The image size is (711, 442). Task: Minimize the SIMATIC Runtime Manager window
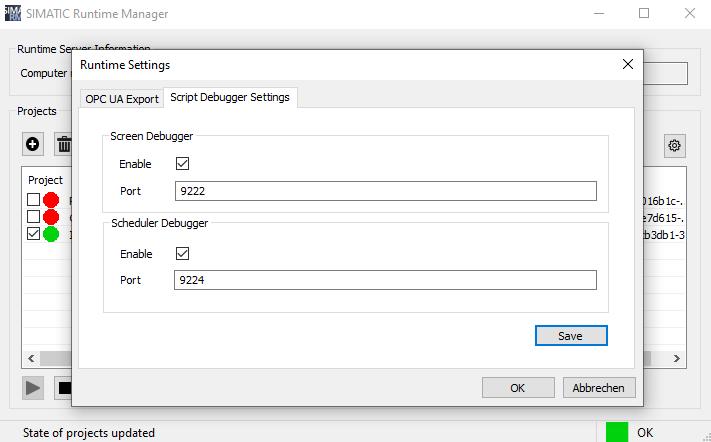tap(599, 13)
